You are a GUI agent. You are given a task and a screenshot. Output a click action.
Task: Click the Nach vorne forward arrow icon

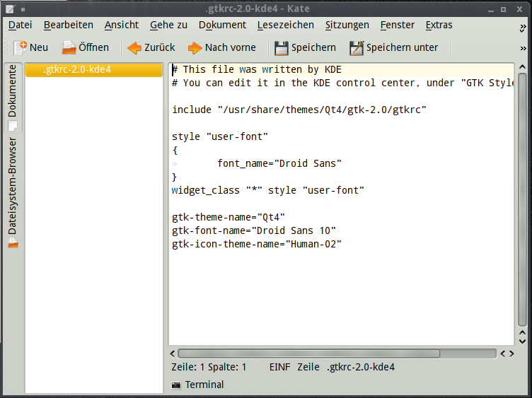[x=195, y=48]
